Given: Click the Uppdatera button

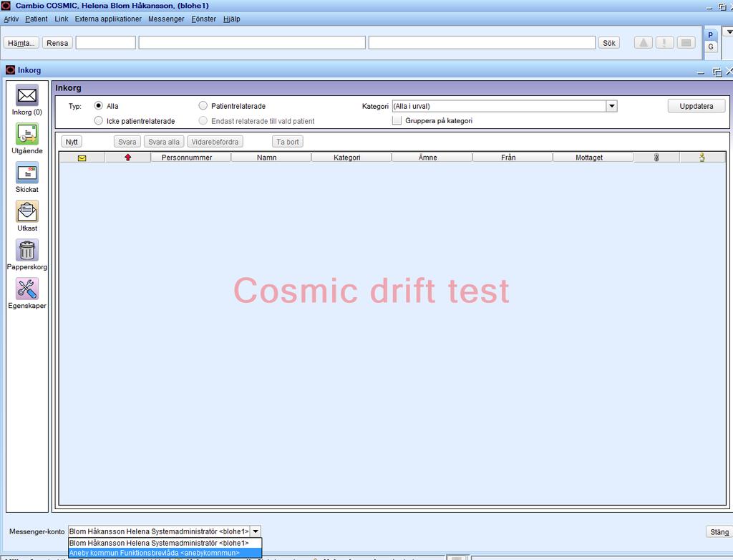Looking at the screenshot, I should [x=696, y=106].
